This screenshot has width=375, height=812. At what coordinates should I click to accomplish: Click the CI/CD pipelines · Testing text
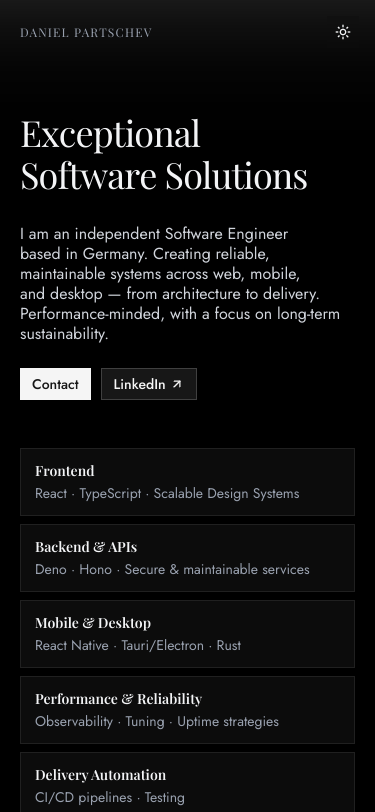coord(110,798)
